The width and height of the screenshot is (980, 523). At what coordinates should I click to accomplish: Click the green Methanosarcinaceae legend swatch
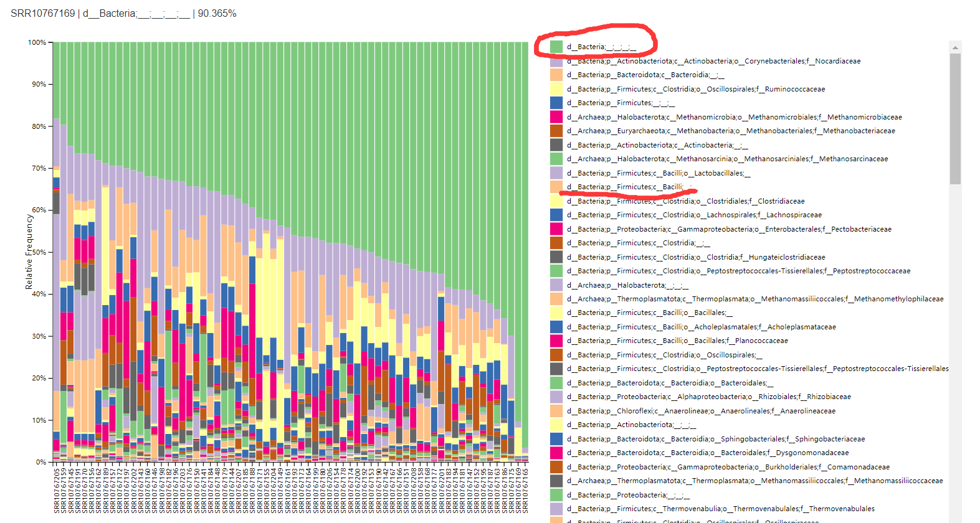[556, 159]
